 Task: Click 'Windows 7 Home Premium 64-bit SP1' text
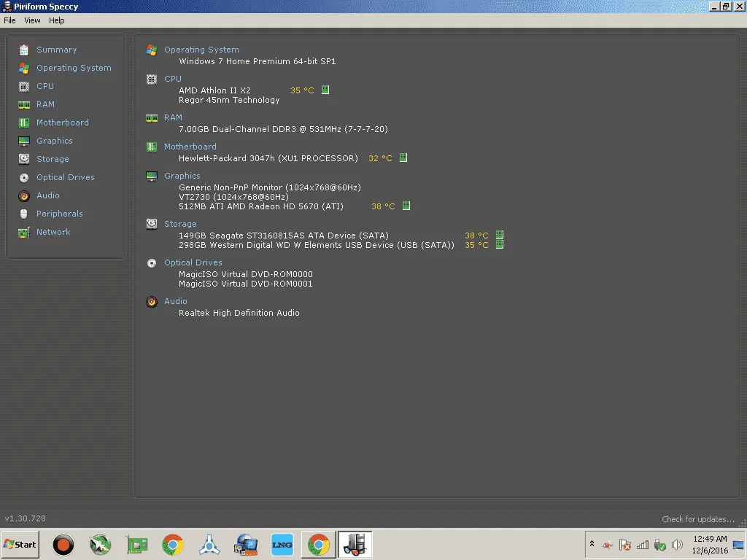point(258,61)
